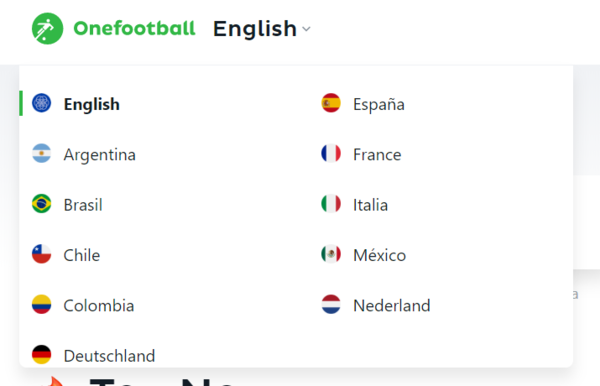The height and width of the screenshot is (386, 600).
Task: Select the Brasil edition entry
Action: 83,205
